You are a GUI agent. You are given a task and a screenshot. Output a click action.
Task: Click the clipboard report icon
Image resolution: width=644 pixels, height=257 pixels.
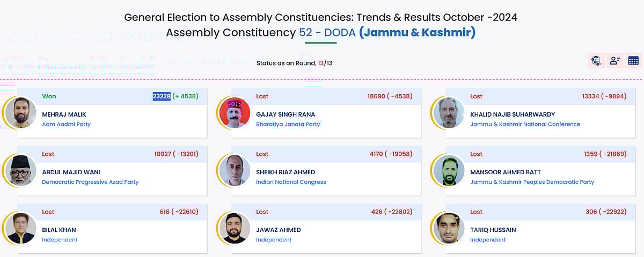coord(596,61)
